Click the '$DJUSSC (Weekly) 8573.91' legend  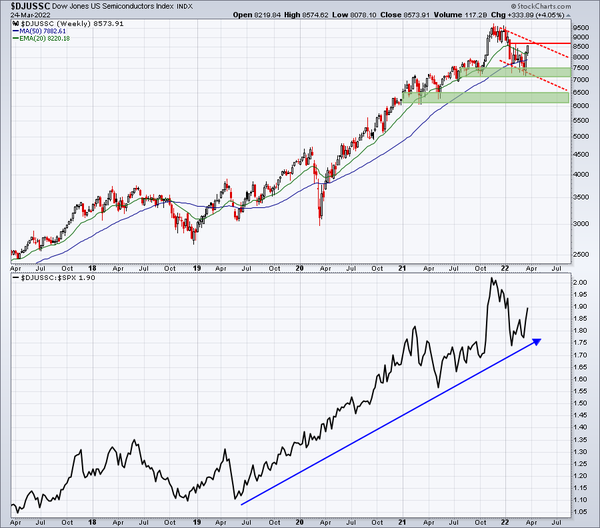tap(72, 24)
